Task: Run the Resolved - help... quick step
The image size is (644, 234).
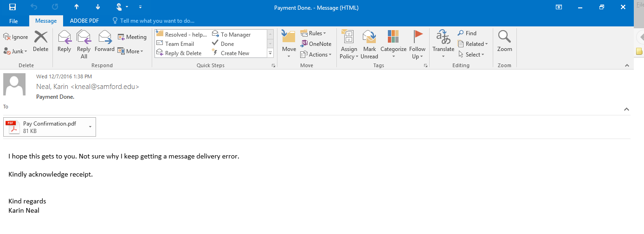Action: (x=182, y=34)
